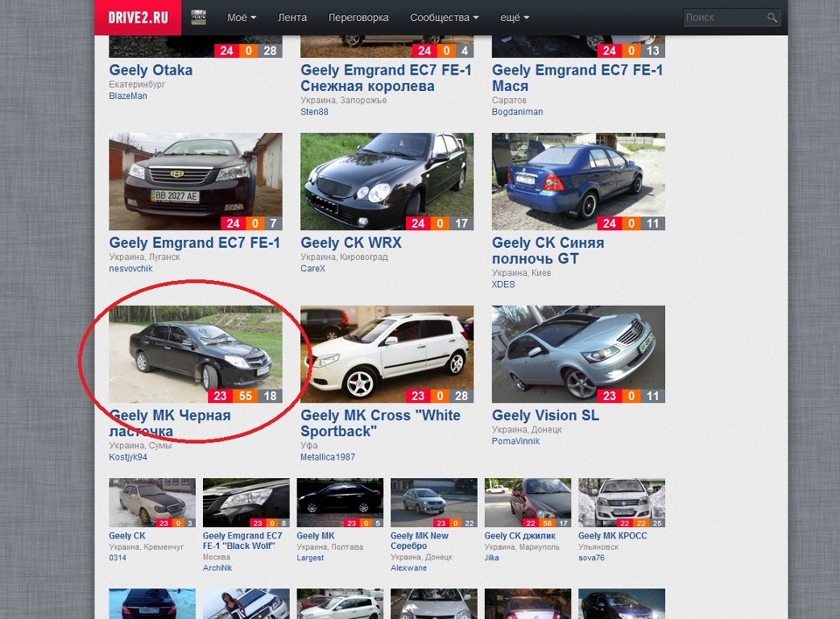Image resolution: width=840 pixels, height=619 pixels.
Task: Open user 0314 profile
Action: point(118,558)
